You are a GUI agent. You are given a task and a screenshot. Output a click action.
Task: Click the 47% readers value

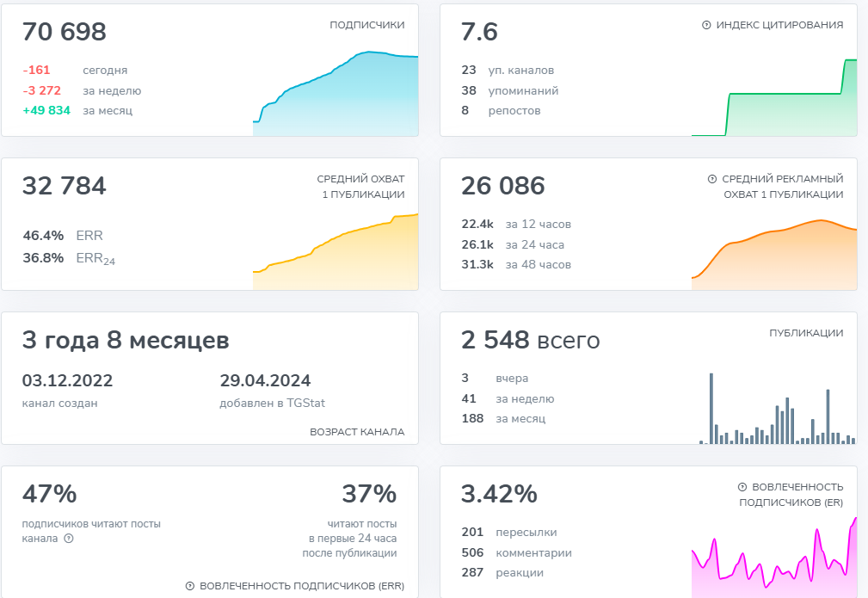click(x=49, y=493)
